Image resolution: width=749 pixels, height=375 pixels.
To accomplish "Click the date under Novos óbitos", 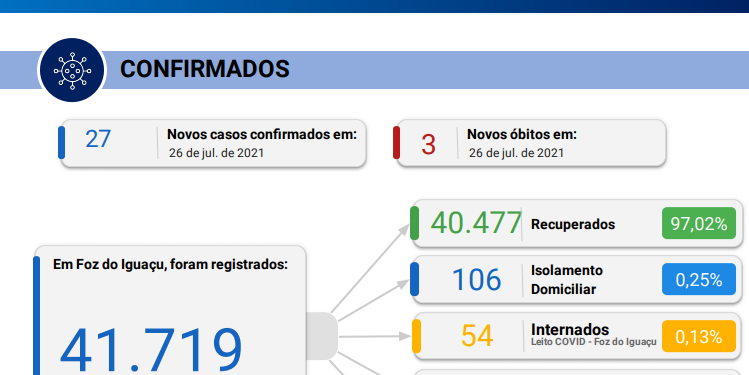I will [x=516, y=153].
